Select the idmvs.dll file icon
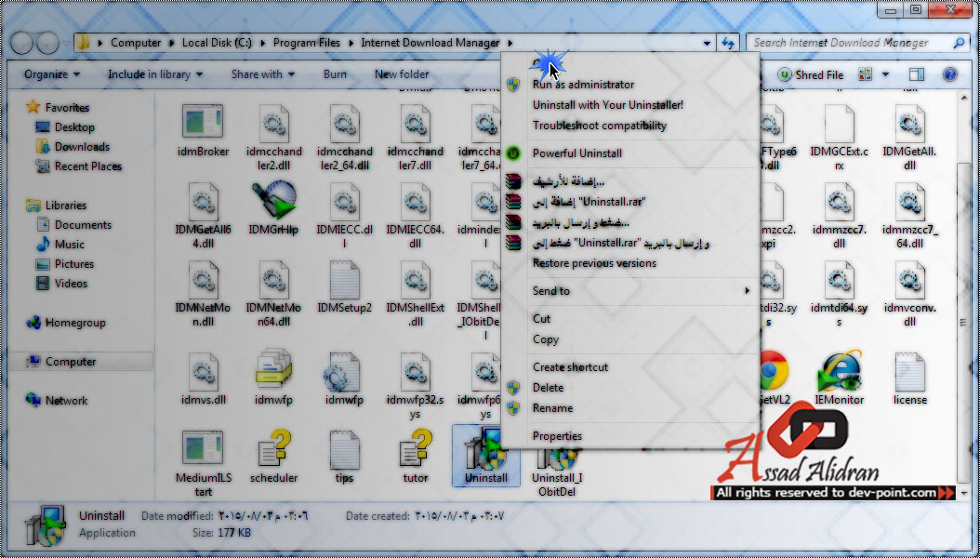The image size is (980, 558). pyautogui.click(x=203, y=371)
